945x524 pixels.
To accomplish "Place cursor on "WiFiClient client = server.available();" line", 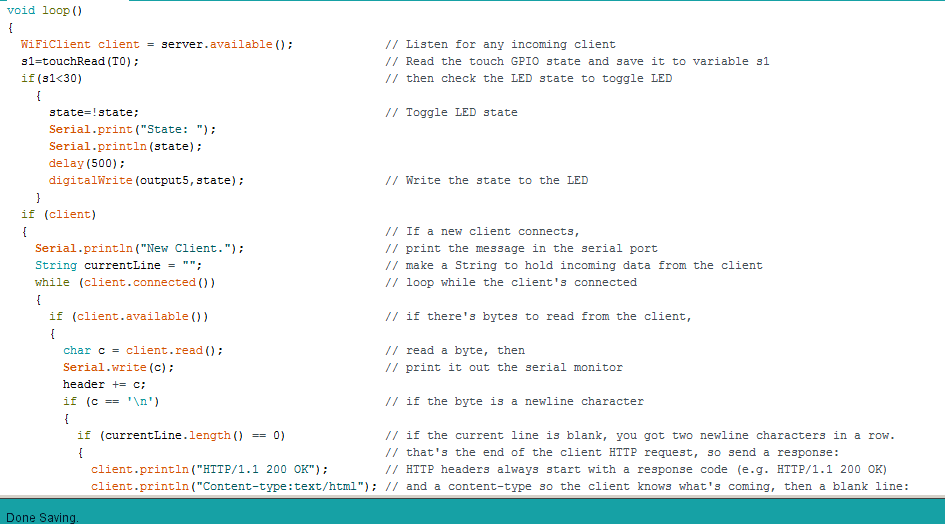I will click(157, 44).
